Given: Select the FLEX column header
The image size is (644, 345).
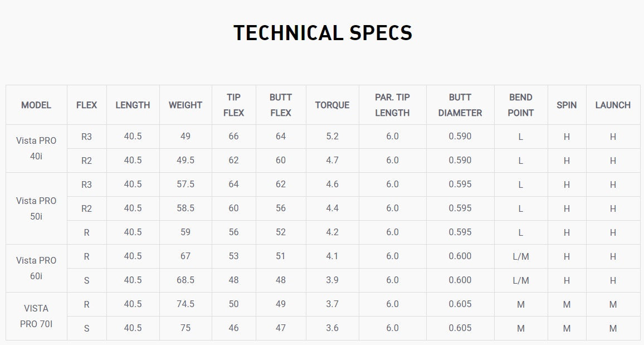Looking at the screenshot, I should point(86,105).
